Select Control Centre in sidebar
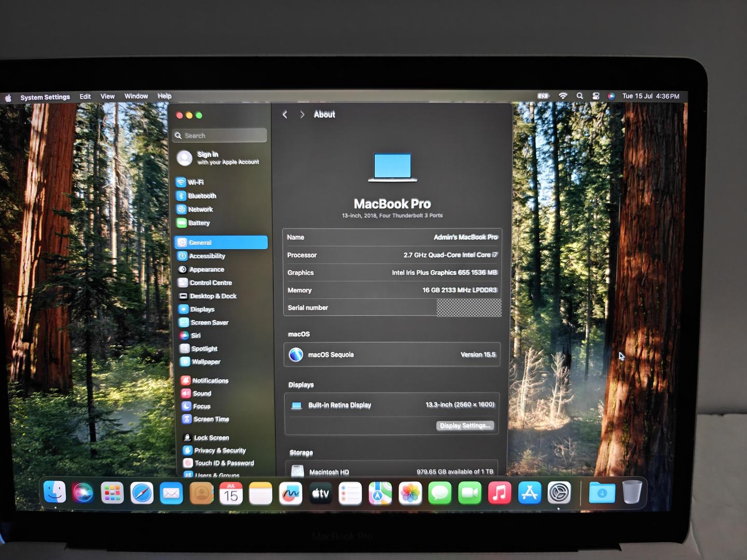 tap(210, 283)
